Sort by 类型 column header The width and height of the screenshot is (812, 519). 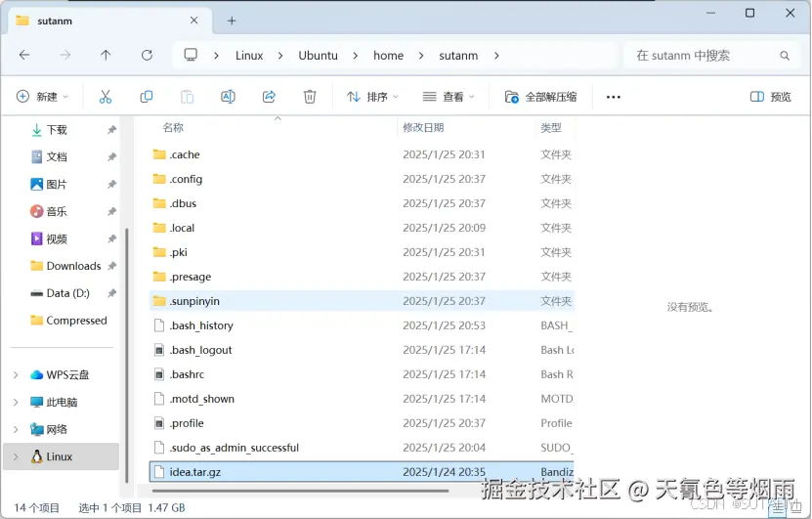click(x=551, y=127)
